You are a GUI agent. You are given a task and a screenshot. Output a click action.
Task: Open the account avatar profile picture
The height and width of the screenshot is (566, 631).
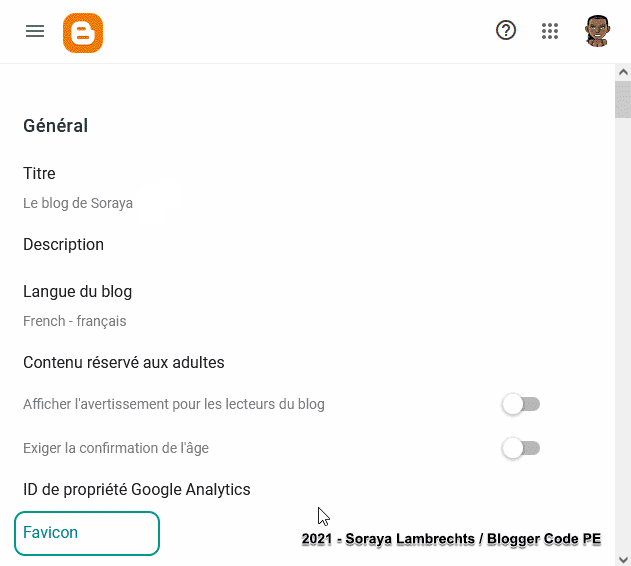coord(598,31)
